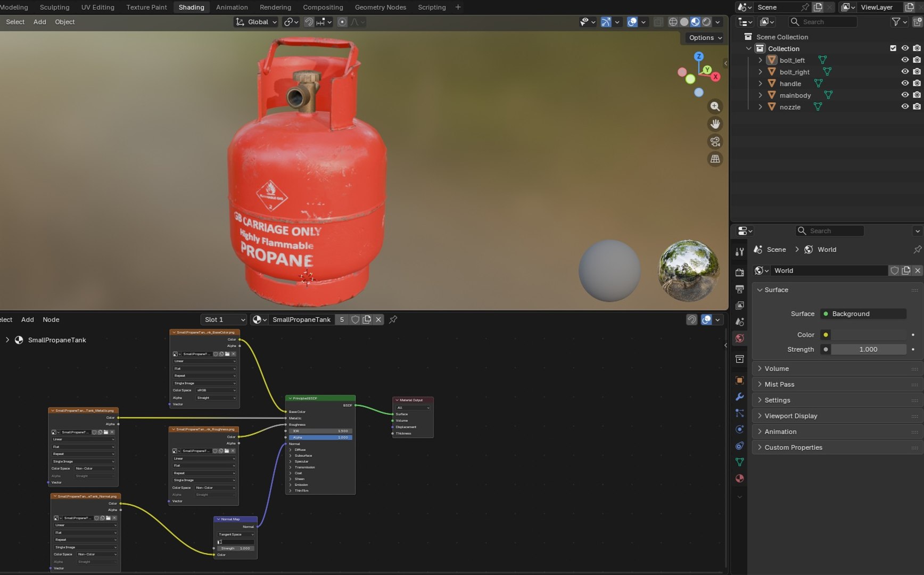This screenshot has height=575, width=924.
Task: Expand the mainbody tree item
Action: point(760,95)
